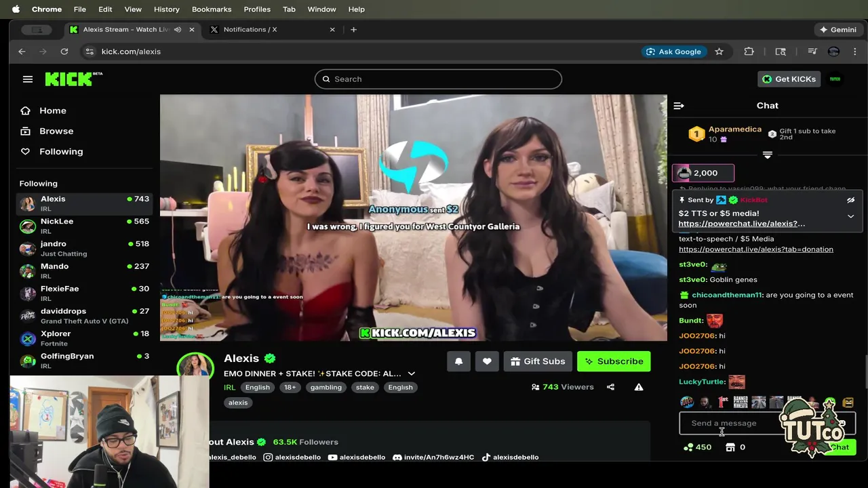Open the user avatar in Kick header
The image size is (868, 488).
click(835, 79)
